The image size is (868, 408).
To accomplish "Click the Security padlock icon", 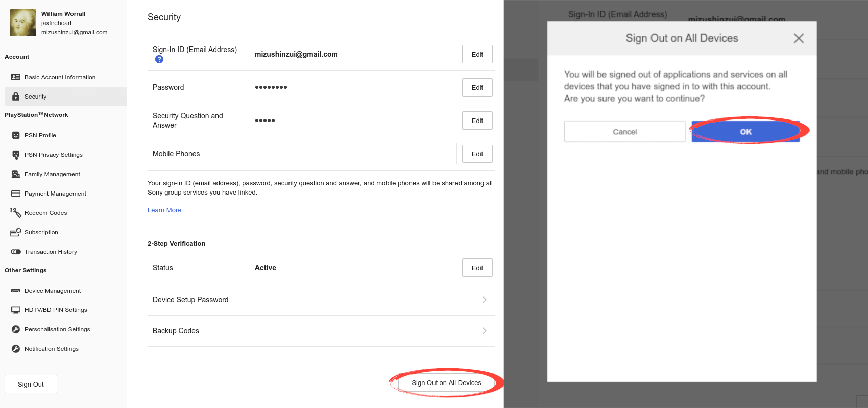I will [16, 97].
